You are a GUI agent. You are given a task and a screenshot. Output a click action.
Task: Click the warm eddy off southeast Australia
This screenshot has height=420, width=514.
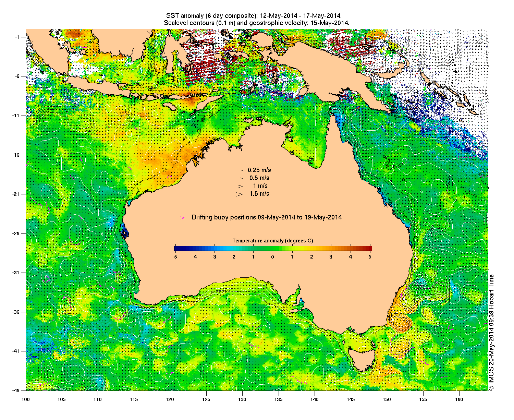coord(400,322)
